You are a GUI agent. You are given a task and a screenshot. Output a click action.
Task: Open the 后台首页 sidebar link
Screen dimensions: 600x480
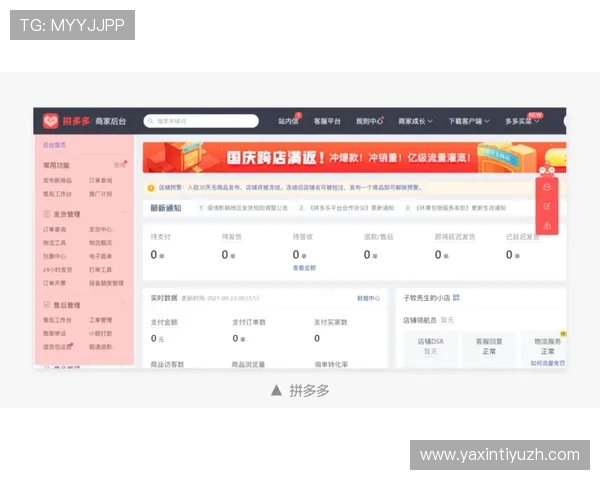54,145
